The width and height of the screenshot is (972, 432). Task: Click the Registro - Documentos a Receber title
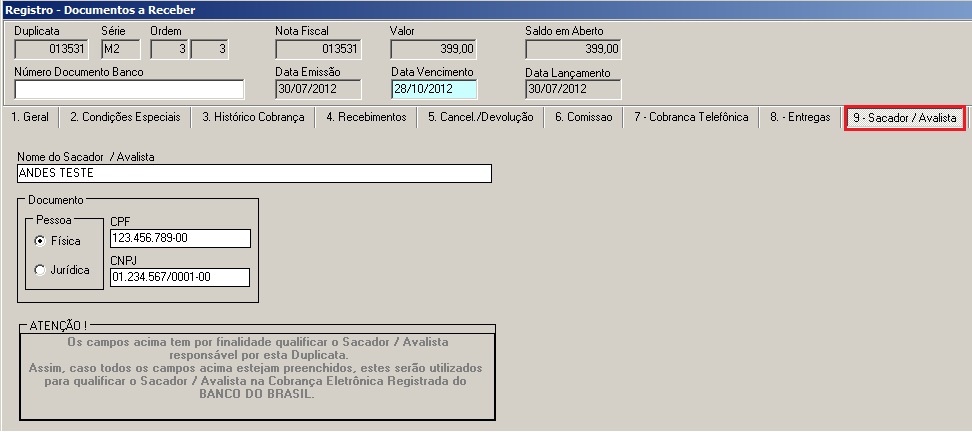100,10
